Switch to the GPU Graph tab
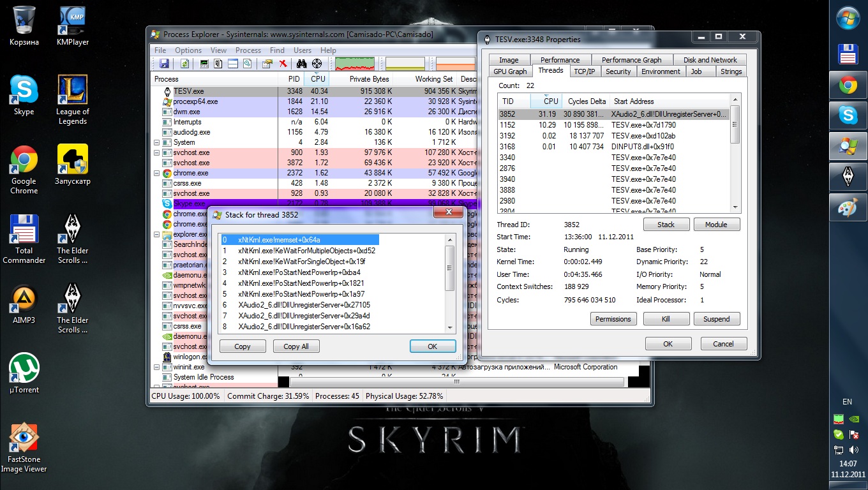Screen dimensions: 868x490 coord(510,71)
